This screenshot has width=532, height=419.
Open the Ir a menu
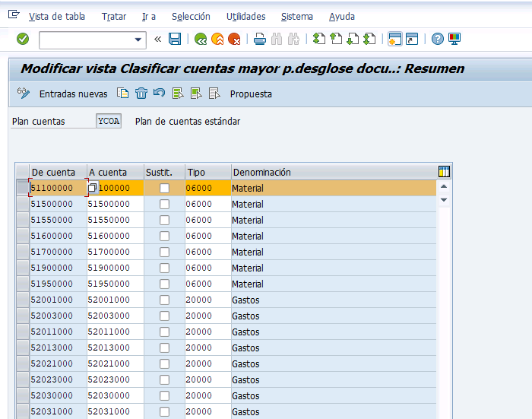click(x=149, y=17)
